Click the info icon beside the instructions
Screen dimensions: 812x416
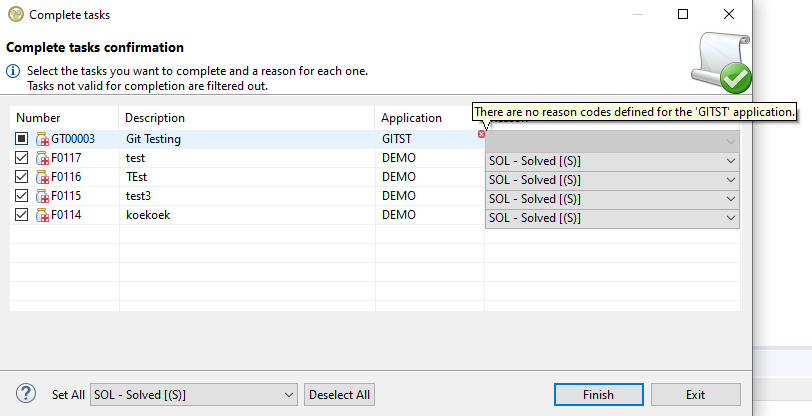pyautogui.click(x=13, y=72)
